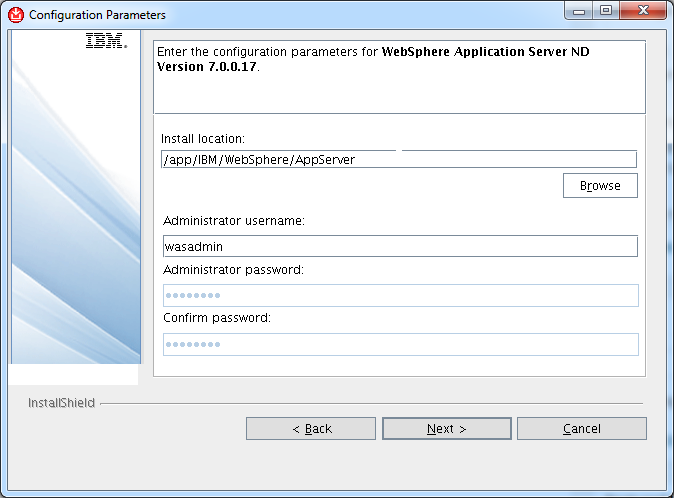Open the Browse folder dialog
This screenshot has height=498, width=674.
(x=600, y=186)
